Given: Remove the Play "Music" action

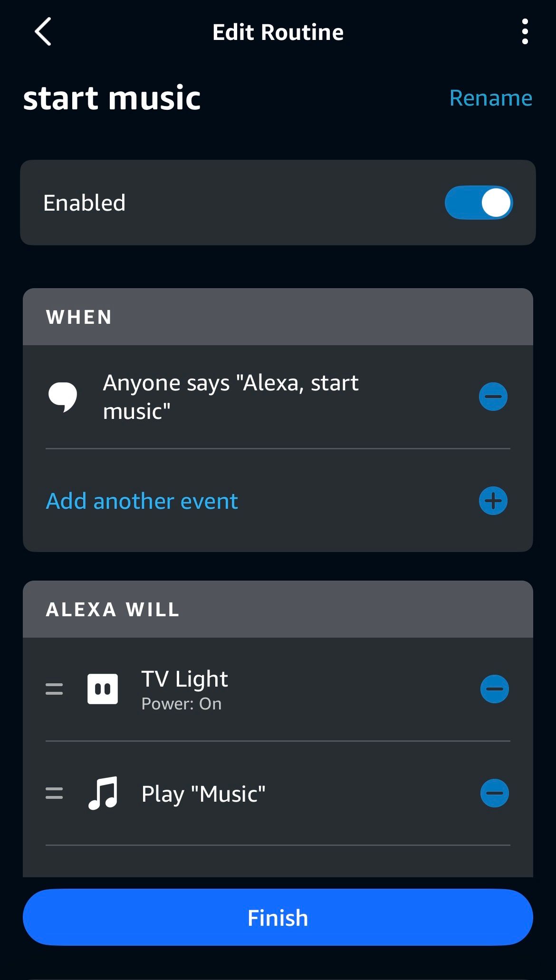Looking at the screenshot, I should click(x=494, y=793).
